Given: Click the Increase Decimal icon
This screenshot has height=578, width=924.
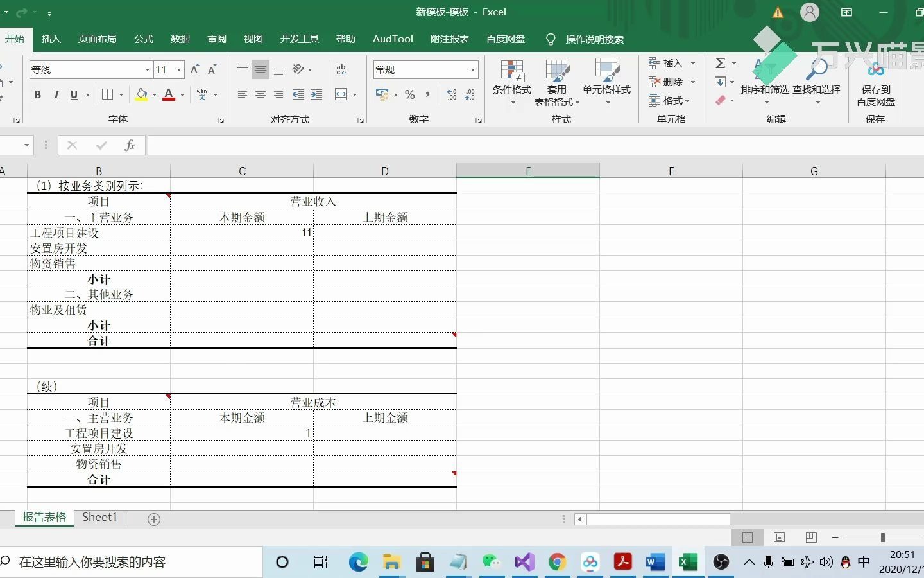Looking at the screenshot, I should [x=452, y=94].
